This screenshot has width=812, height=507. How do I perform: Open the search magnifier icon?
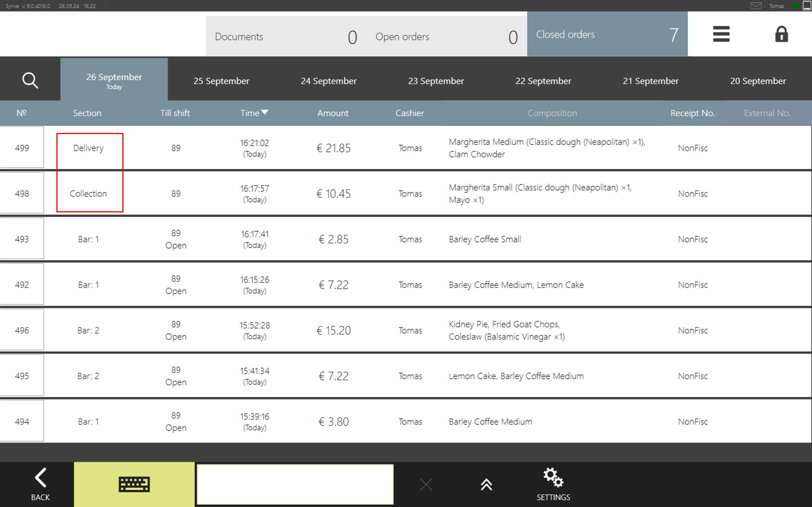click(x=30, y=81)
